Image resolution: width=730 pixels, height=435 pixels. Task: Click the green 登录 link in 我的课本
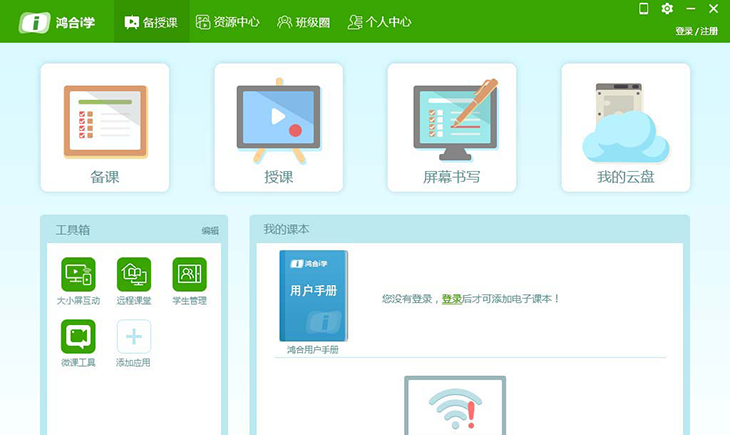point(451,299)
